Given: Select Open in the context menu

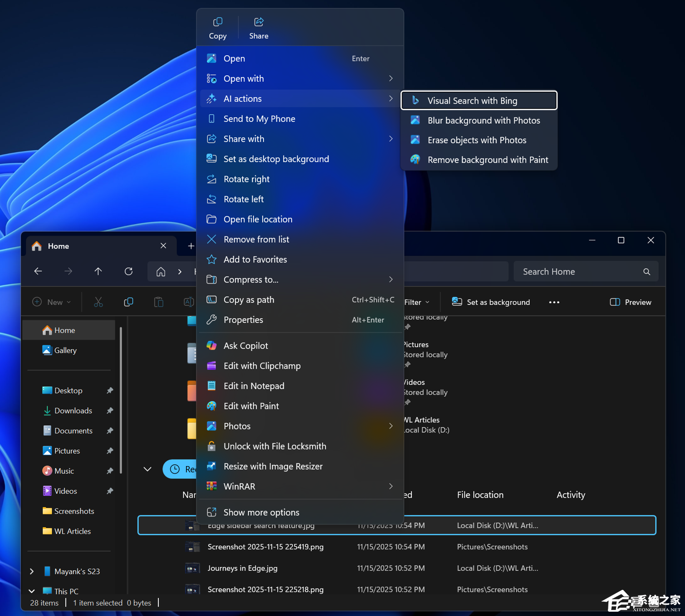Looking at the screenshot, I should [300, 59].
